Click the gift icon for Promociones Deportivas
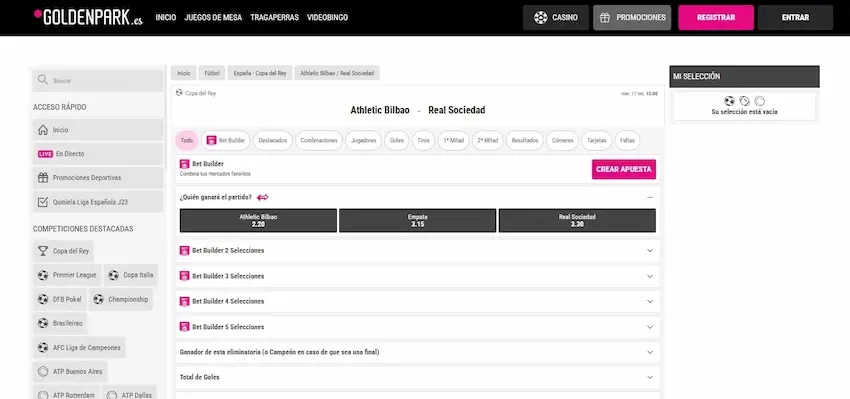 pyautogui.click(x=43, y=178)
